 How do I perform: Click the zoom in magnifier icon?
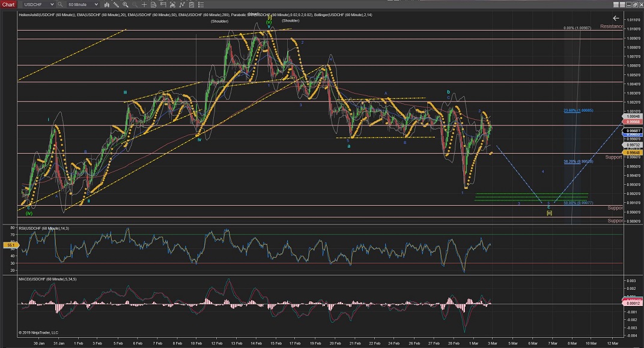point(126,5)
